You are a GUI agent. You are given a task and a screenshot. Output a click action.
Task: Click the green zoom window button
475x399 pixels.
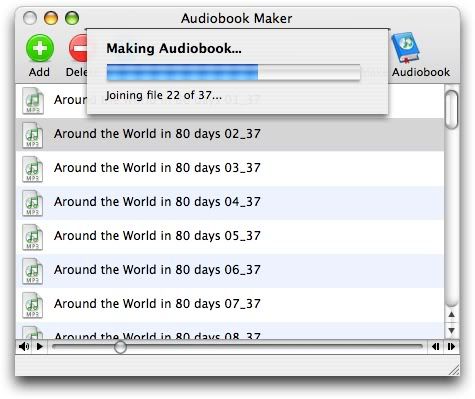[x=72, y=18]
